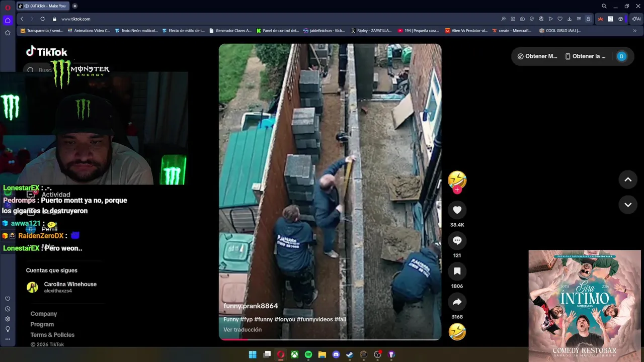Click 'Ver traducción' under the caption
The height and width of the screenshot is (362, 644).
pos(243,330)
